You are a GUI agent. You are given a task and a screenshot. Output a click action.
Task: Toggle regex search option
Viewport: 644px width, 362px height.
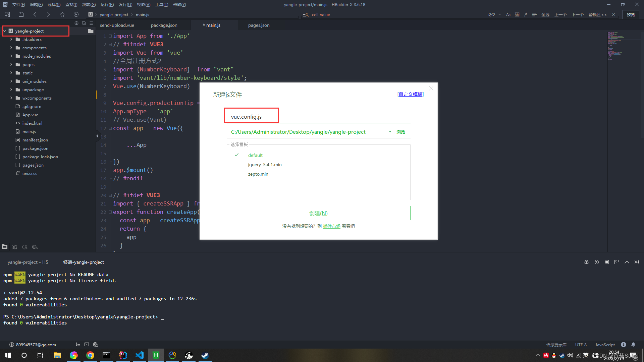526,14
